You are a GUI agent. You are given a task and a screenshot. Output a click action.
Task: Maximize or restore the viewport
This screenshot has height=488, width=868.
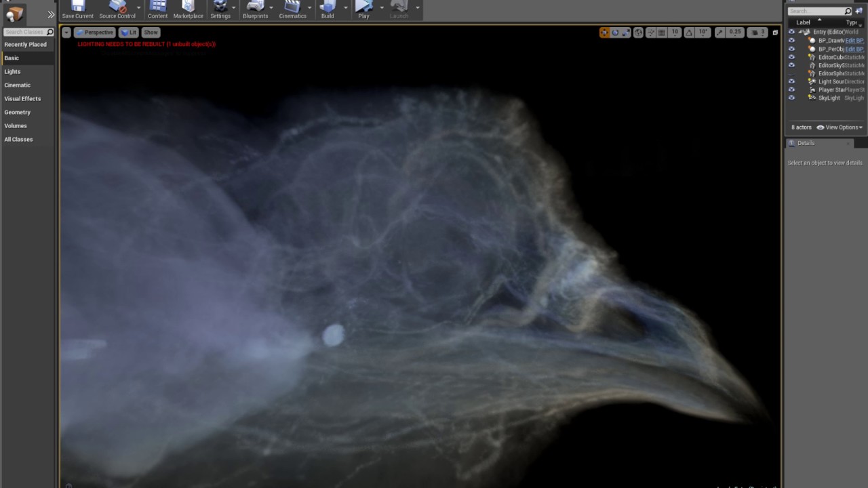point(775,33)
